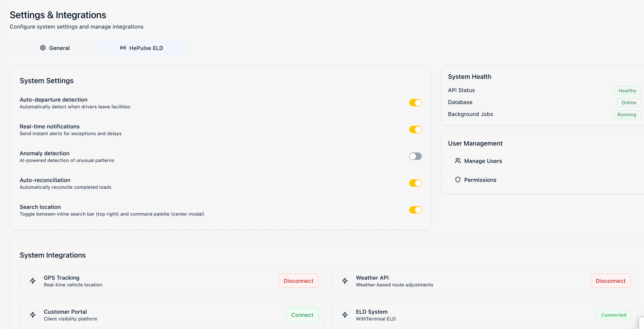Click the 'Customer Portal' integration name
This screenshot has height=329, width=644.
(x=65, y=312)
